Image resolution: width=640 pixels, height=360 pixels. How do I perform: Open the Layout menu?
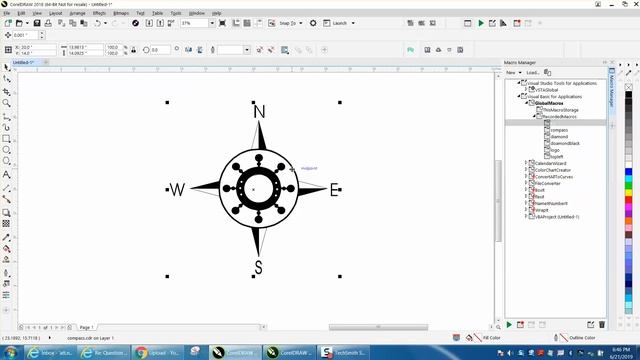[x=56, y=13]
